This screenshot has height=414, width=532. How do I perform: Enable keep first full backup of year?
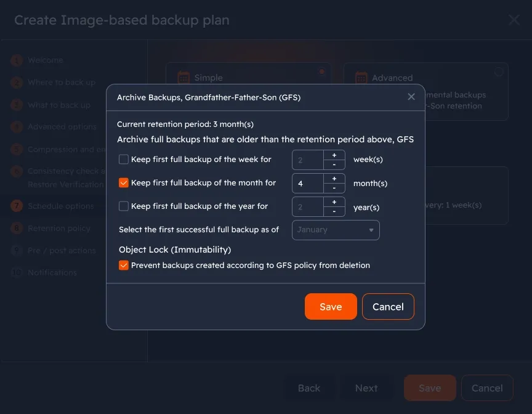124,206
